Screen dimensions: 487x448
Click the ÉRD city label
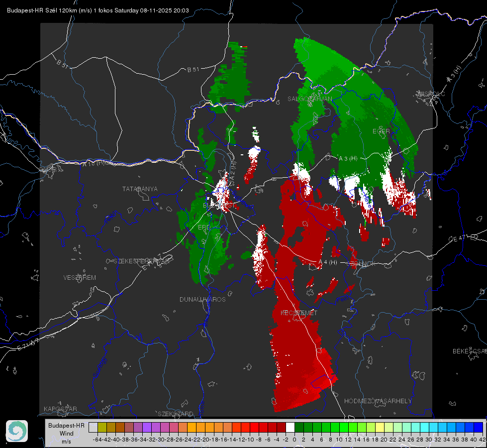coord(204,227)
